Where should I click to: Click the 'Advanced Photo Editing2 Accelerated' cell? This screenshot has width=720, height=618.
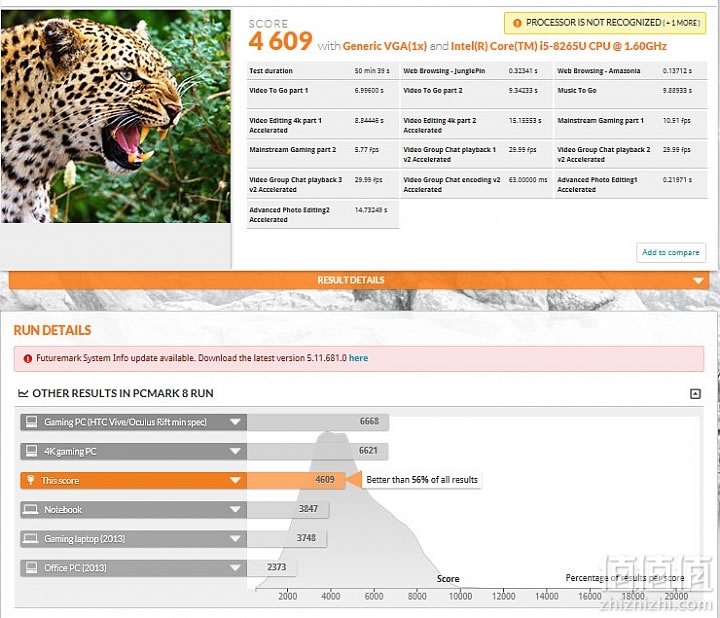point(323,214)
